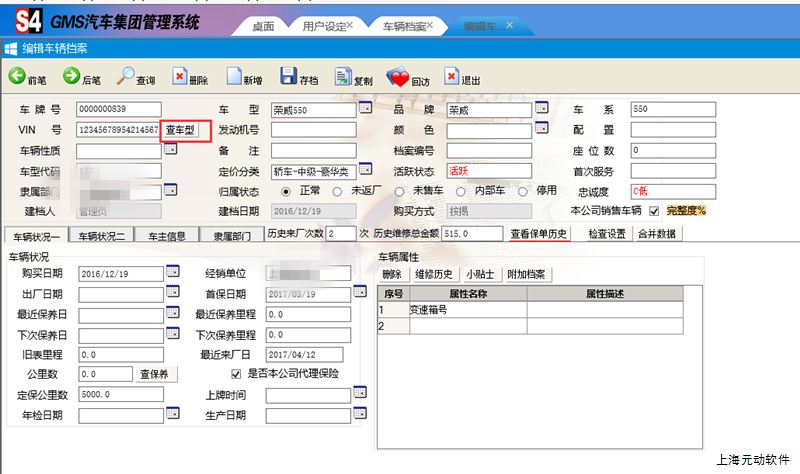Open 查询 search magnifier icon
The image size is (800, 474).
(126, 76)
